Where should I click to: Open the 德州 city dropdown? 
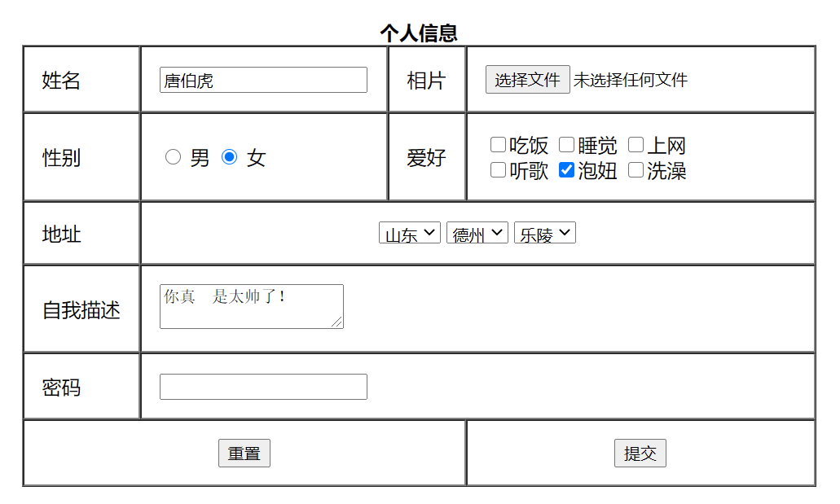[477, 233]
